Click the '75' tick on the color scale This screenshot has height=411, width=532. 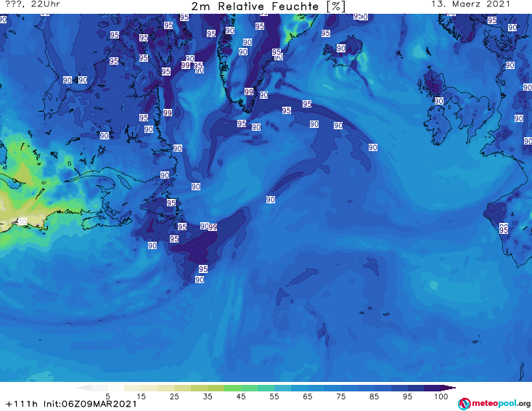click(340, 396)
